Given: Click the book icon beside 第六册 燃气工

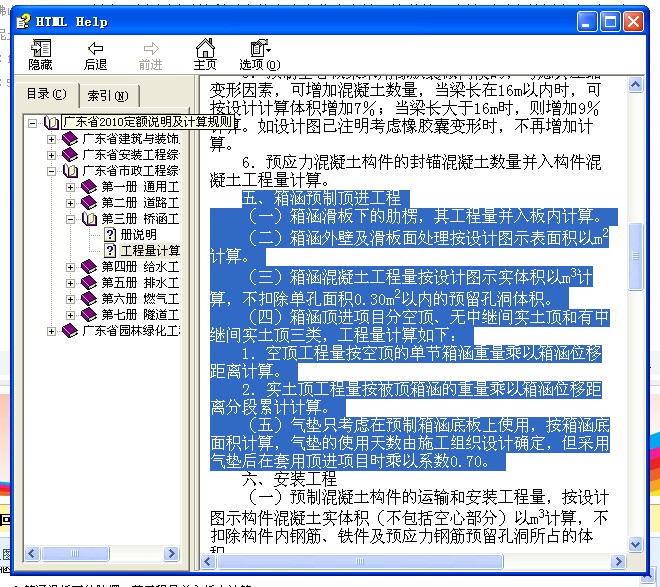Looking at the screenshot, I should click(89, 298).
